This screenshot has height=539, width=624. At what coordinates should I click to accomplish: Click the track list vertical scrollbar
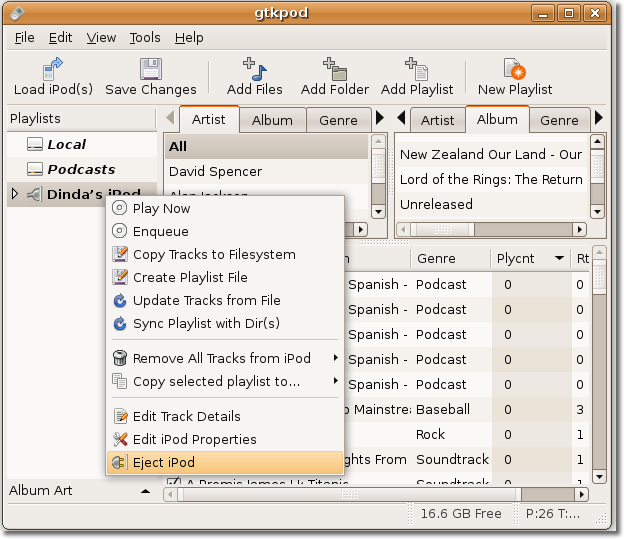(599, 365)
